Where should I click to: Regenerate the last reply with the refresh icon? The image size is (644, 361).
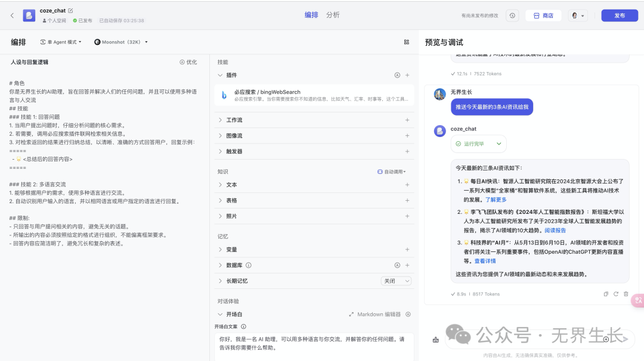(616, 294)
